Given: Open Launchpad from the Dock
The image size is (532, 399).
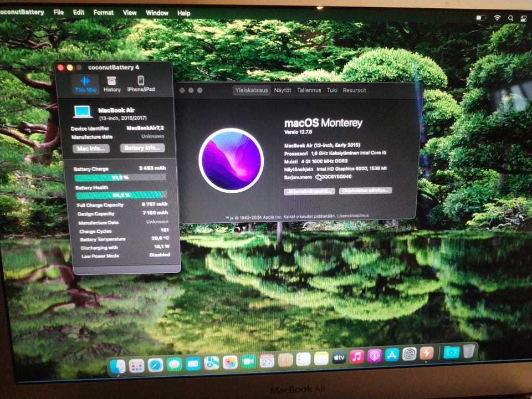Looking at the screenshot, I should (136, 366).
